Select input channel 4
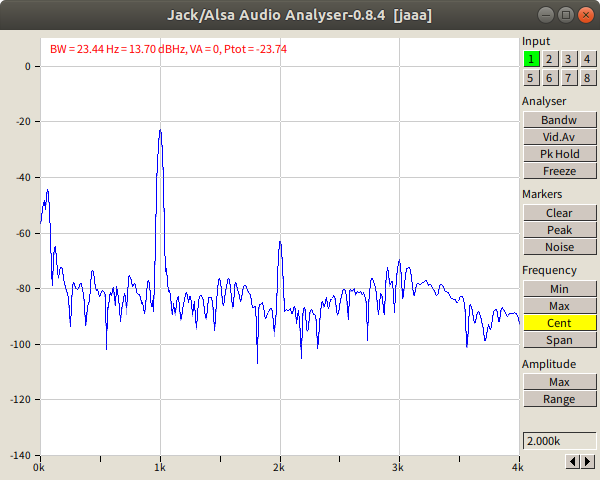Viewport: 600px width, 480px height. pyautogui.click(x=587, y=59)
